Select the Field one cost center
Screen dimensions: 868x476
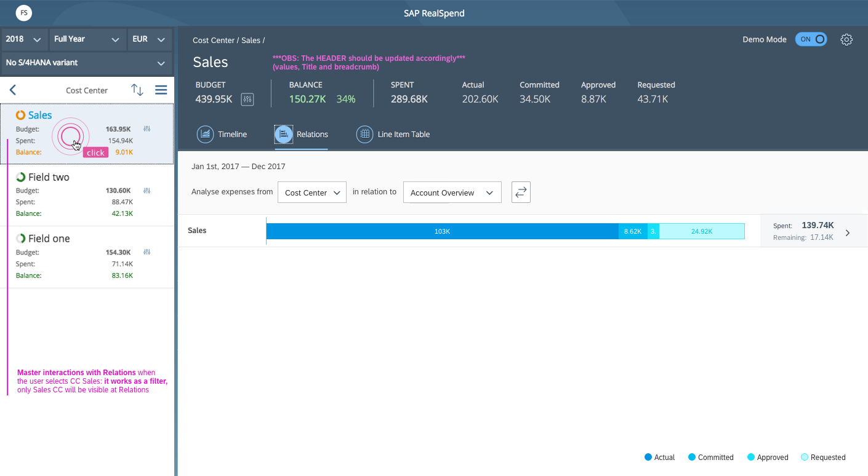pyautogui.click(x=87, y=257)
